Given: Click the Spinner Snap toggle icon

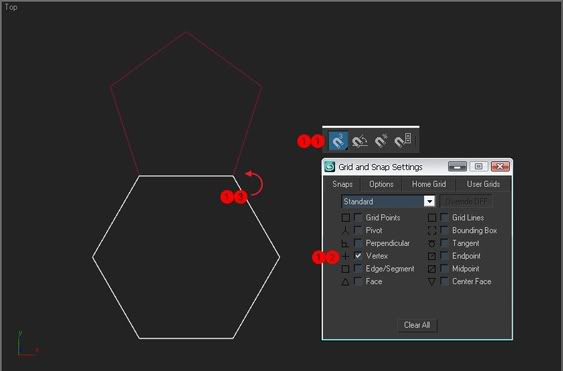Looking at the screenshot, I should pyautogui.click(x=403, y=140).
